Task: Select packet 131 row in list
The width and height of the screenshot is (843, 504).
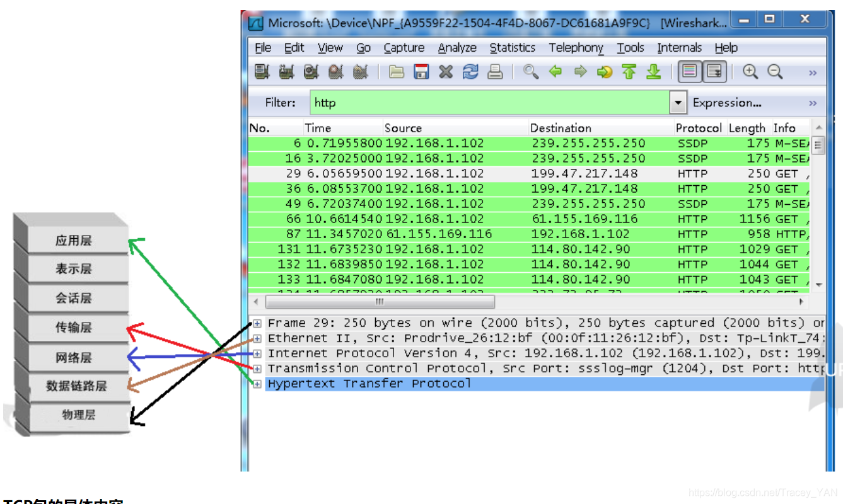Action: point(529,249)
